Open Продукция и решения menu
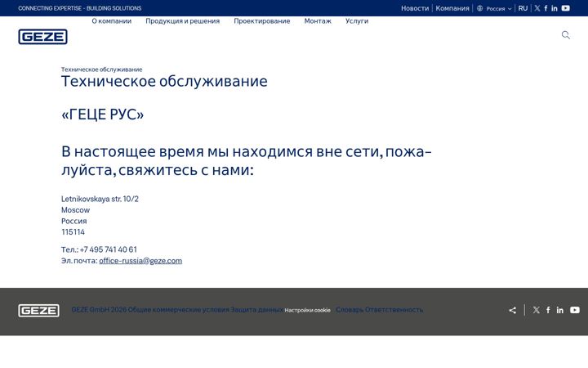588x368 pixels. pyautogui.click(x=183, y=21)
